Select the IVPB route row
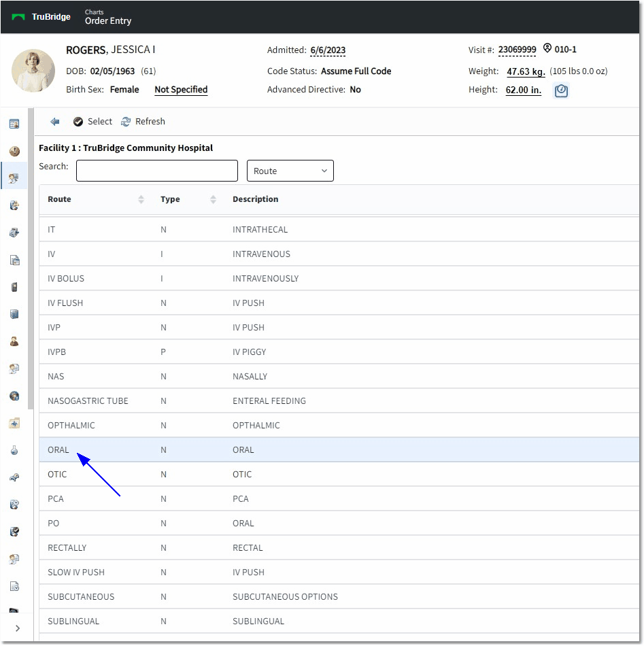This screenshot has width=644, height=646. [339, 352]
